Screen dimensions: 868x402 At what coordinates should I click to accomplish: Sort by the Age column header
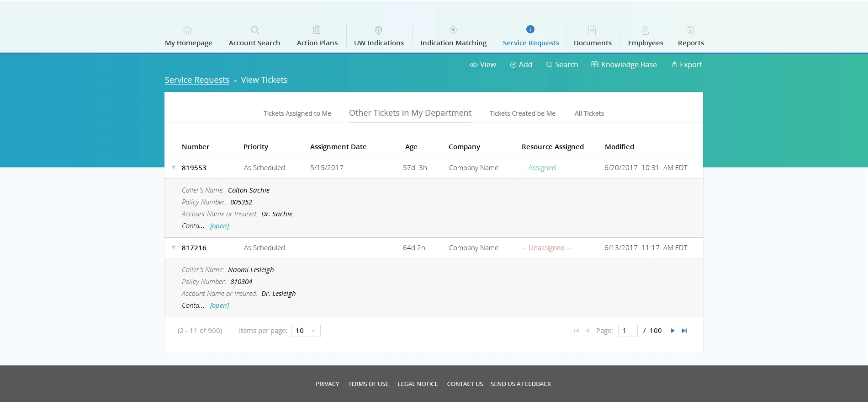pyautogui.click(x=411, y=147)
